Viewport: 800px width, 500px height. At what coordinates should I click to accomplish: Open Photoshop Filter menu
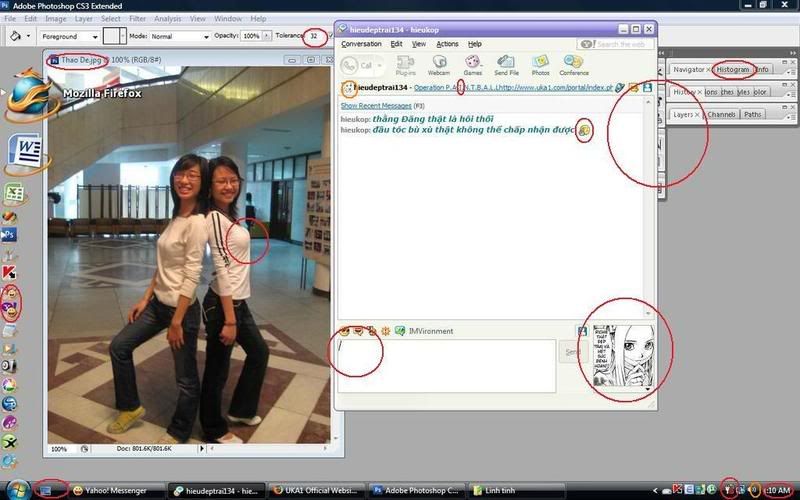tap(137, 18)
